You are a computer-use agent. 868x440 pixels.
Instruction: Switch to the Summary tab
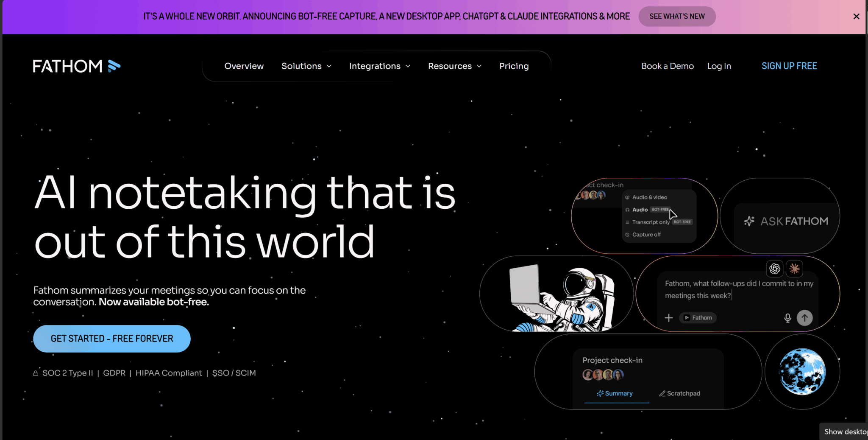pyautogui.click(x=615, y=393)
